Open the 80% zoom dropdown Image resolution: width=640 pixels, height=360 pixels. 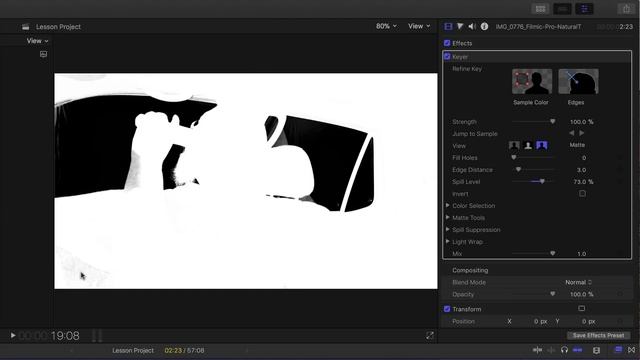point(386,26)
